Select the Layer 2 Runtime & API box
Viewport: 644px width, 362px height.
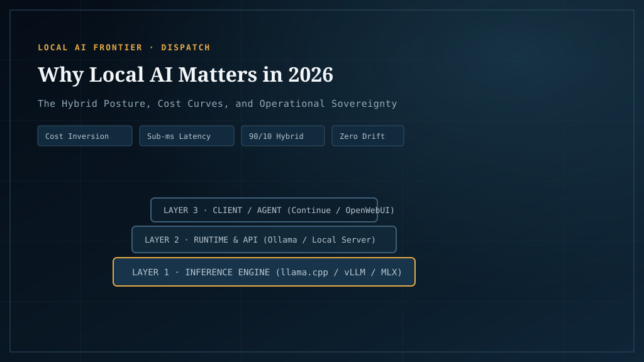click(x=264, y=239)
